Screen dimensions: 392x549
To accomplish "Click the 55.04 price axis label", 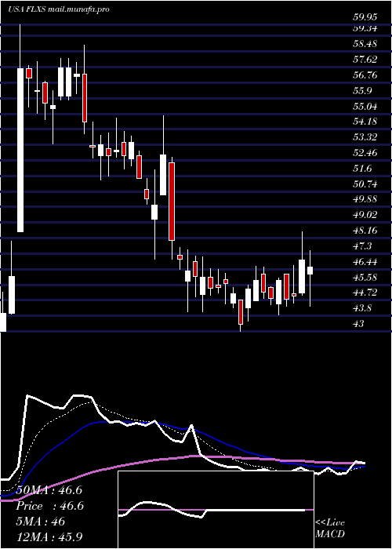I will (365, 106).
